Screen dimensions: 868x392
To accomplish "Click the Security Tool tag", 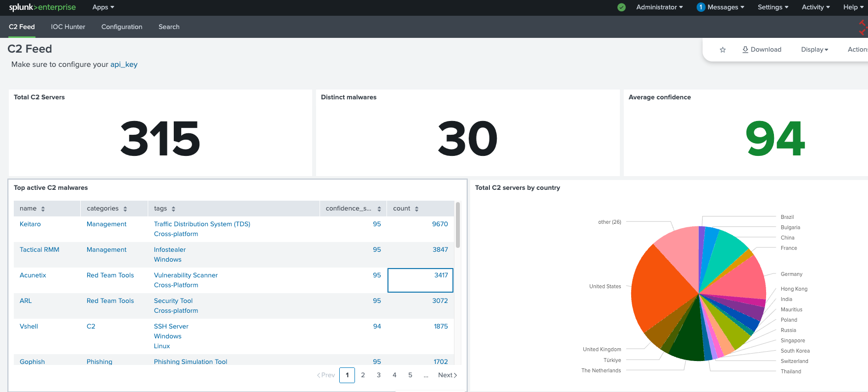I will coord(173,301).
